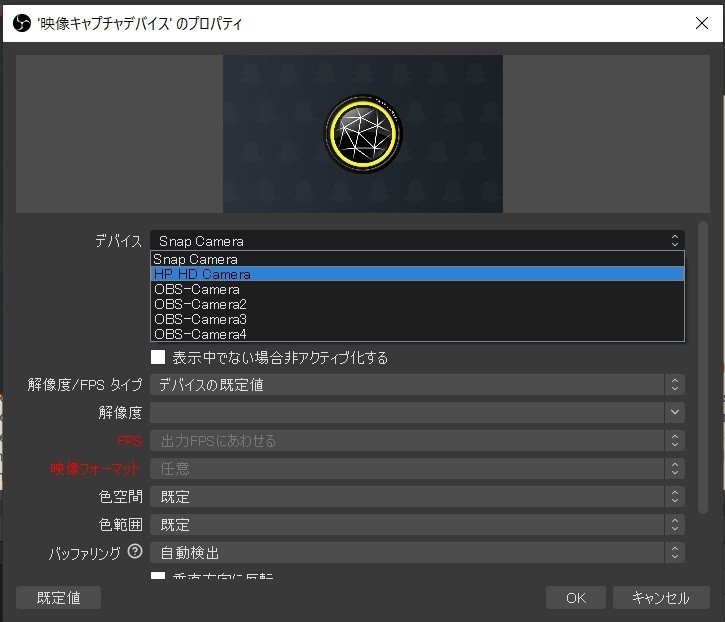Pick OBS-Camera2 from the device list
Image resolution: width=725 pixels, height=622 pixels.
click(417, 304)
